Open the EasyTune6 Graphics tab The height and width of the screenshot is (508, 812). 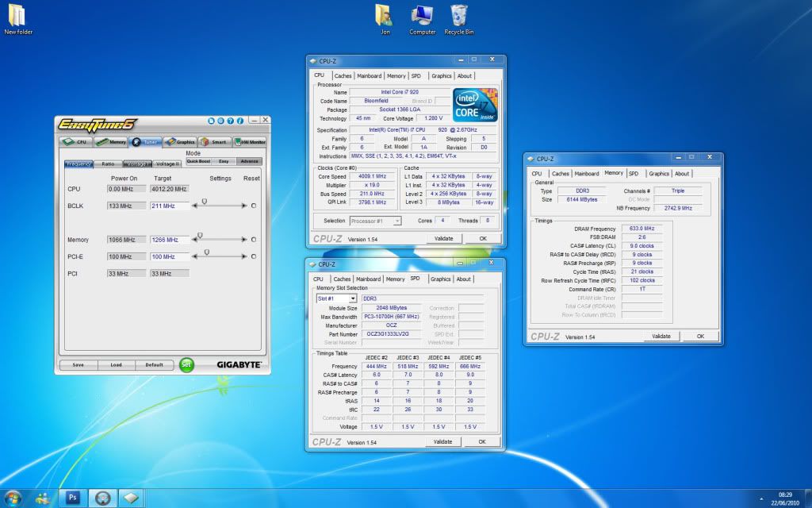(180, 141)
